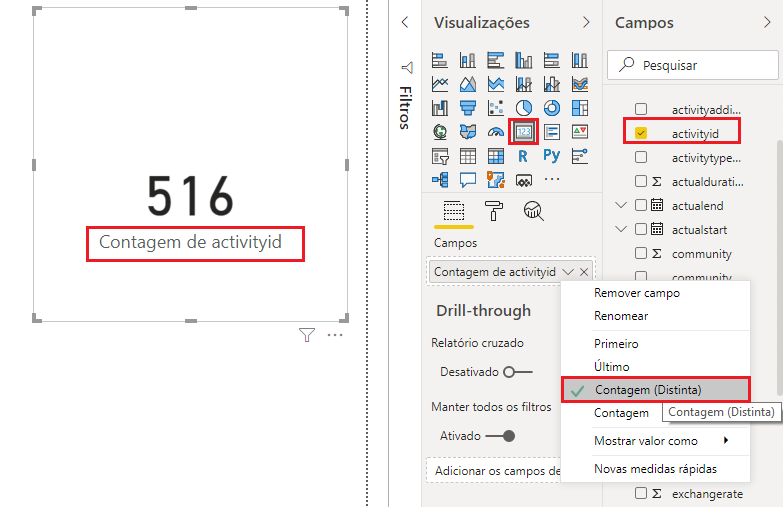Check the activityaddi... field checkbox
This screenshot has width=783, height=507.
641,109
